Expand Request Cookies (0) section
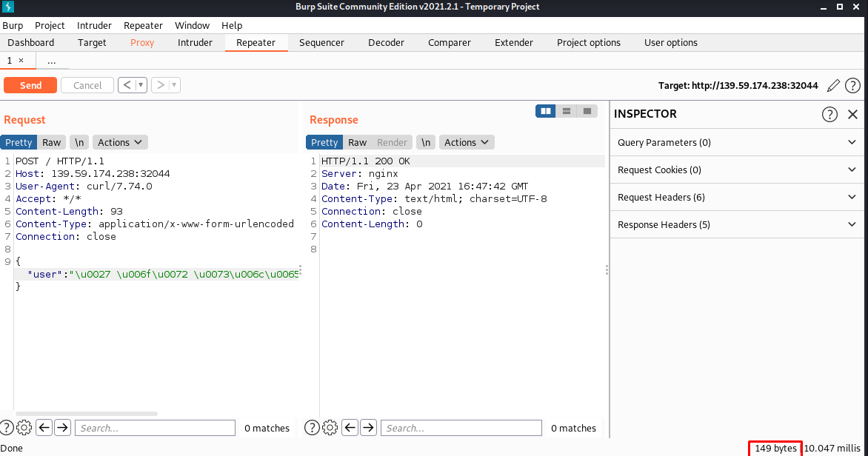868x456 pixels. click(x=737, y=170)
